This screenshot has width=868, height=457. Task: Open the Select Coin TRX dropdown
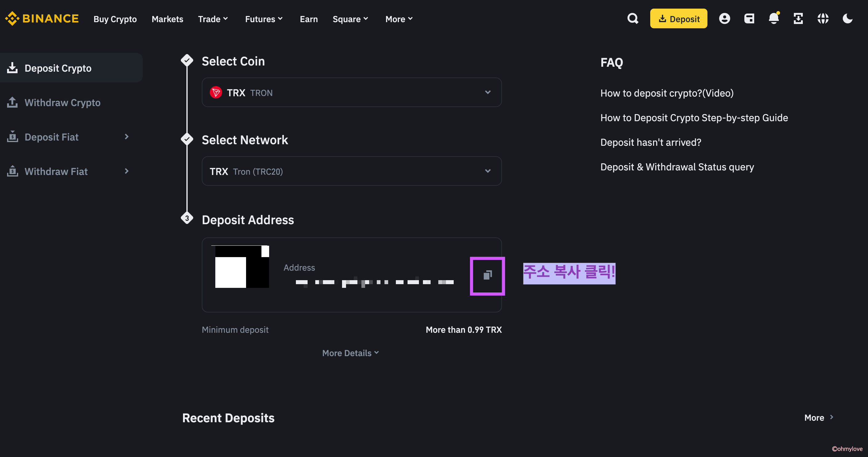[x=352, y=92]
